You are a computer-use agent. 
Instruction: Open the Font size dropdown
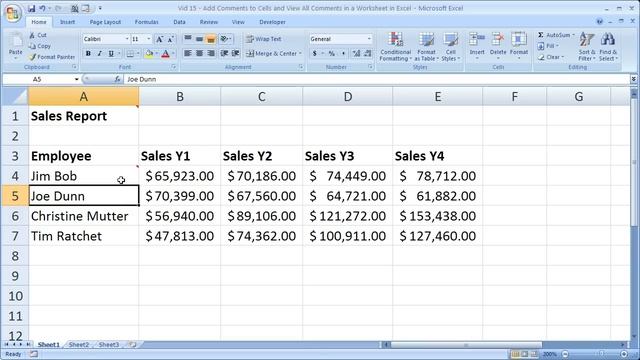pos(149,39)
